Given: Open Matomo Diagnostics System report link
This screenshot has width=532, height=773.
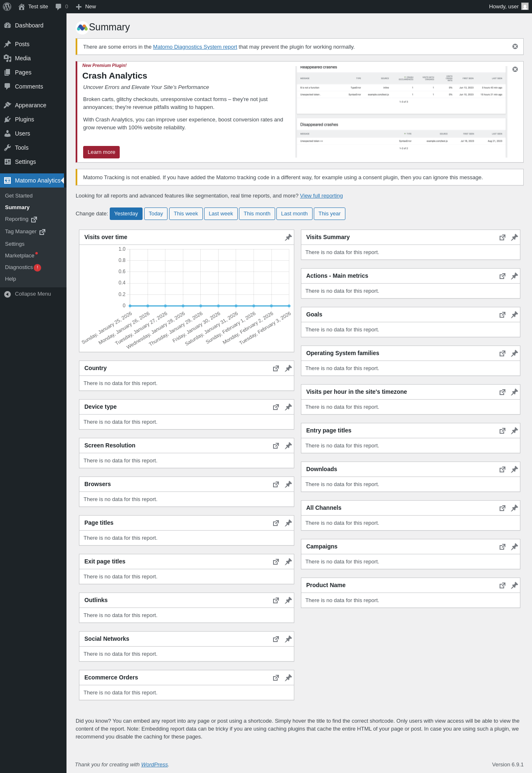Looking at the screenshot, I should [x=195, y=47].
